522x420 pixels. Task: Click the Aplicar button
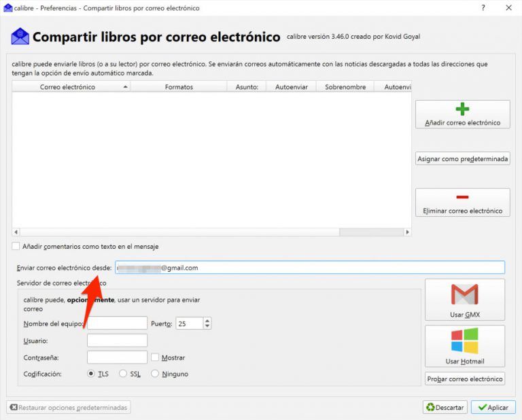[x=493, y=407]
